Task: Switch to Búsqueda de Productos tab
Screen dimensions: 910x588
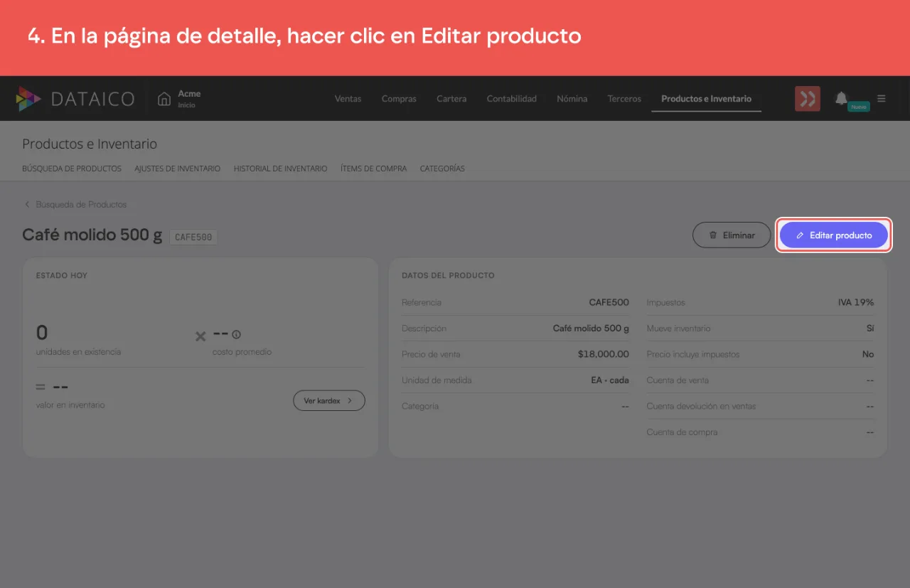Action: point(72,169)
